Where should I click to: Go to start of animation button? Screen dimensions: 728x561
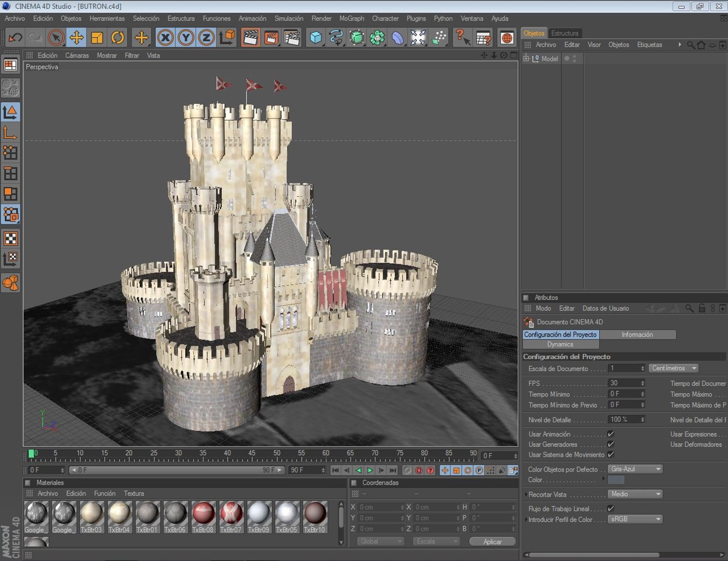coord(335,470)
